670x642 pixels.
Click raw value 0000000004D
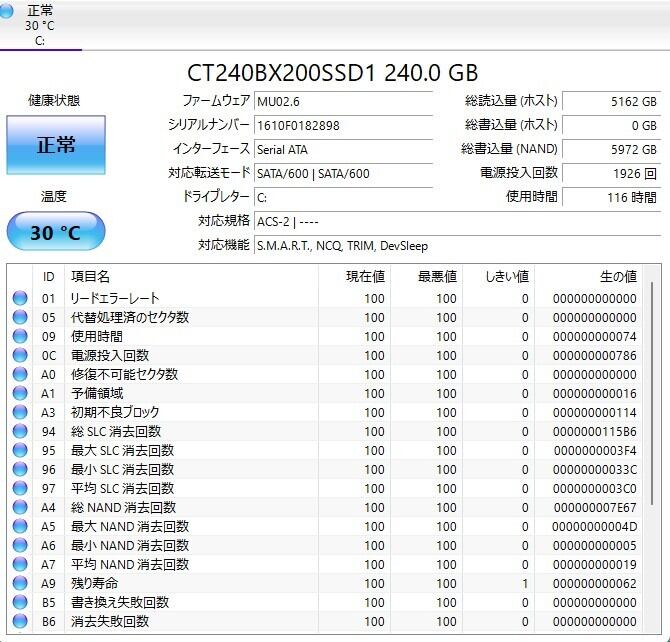(594, 527)
